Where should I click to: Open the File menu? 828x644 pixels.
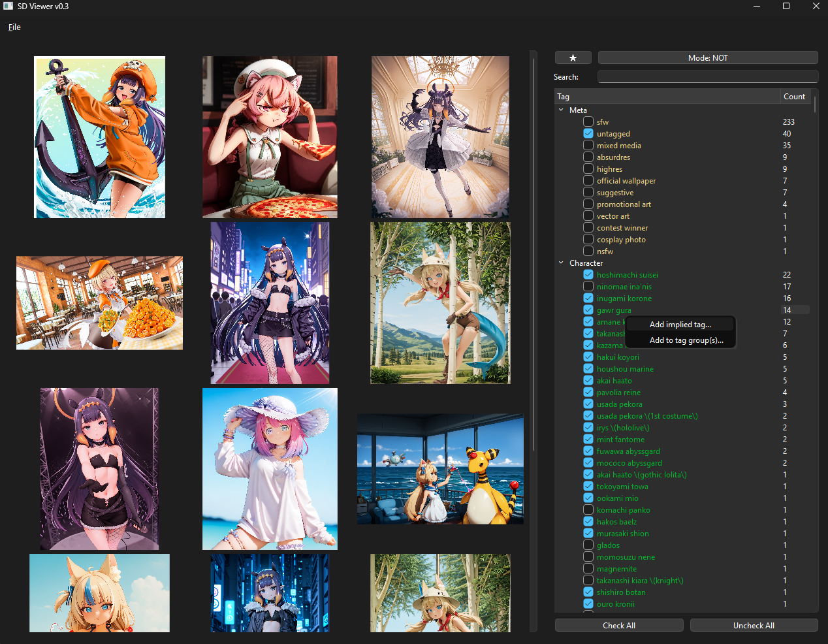tap(14, 27)
